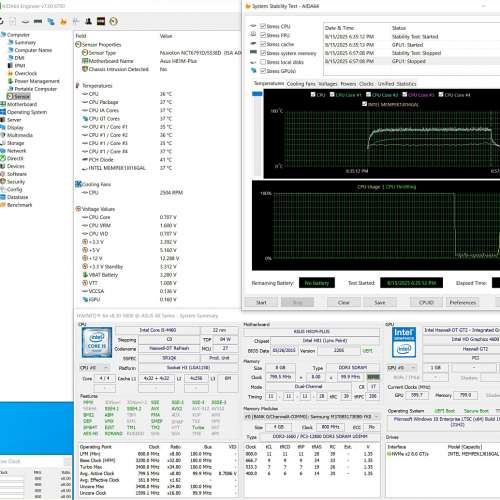Image resolution: width=500 pixels, height=500 pixels.
Task: Expand the Display tree node
Action: pos(15,127)
